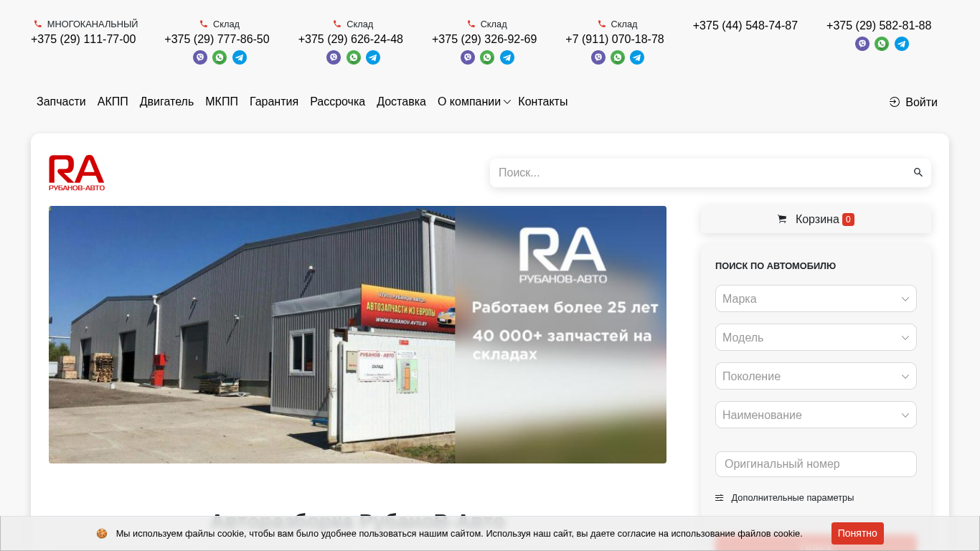The width and height of the screenshot is (980, 551).
Task: Open the АКПП menu item
Action: click(x=113, y=102)
